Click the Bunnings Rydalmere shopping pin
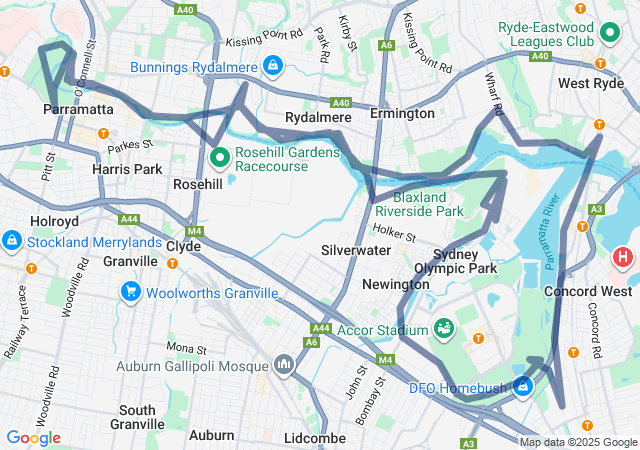 (x=273, y=66)
